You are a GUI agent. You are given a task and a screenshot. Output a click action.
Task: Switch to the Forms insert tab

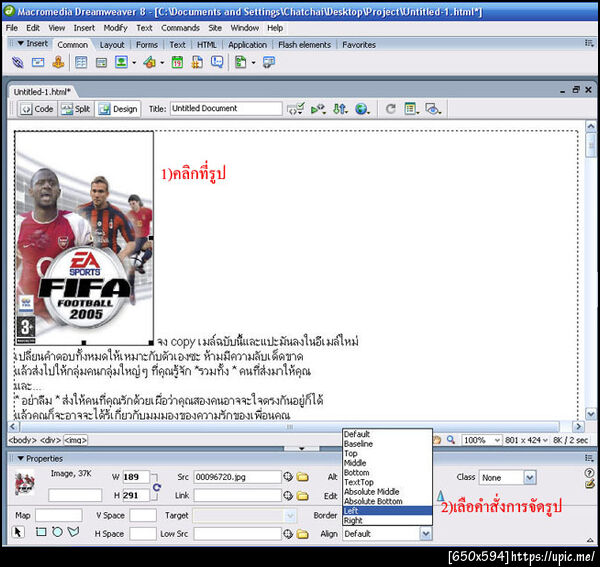click(147, 45)
